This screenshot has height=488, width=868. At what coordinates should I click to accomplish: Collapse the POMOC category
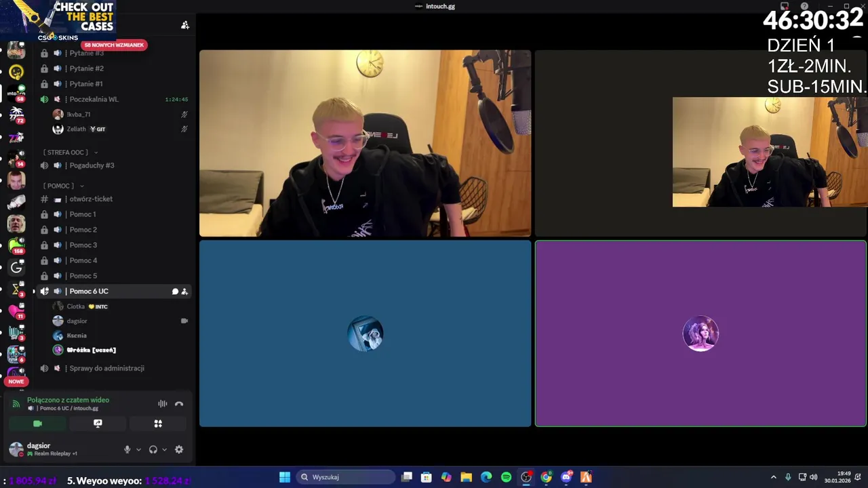[x=64, y=186]
